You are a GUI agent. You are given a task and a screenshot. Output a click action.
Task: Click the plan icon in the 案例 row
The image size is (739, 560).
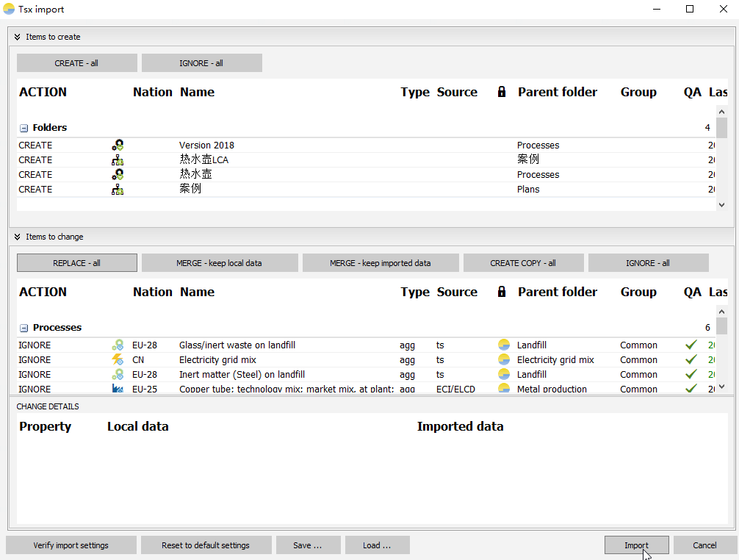pyautogui.click(x=118, y=190)
